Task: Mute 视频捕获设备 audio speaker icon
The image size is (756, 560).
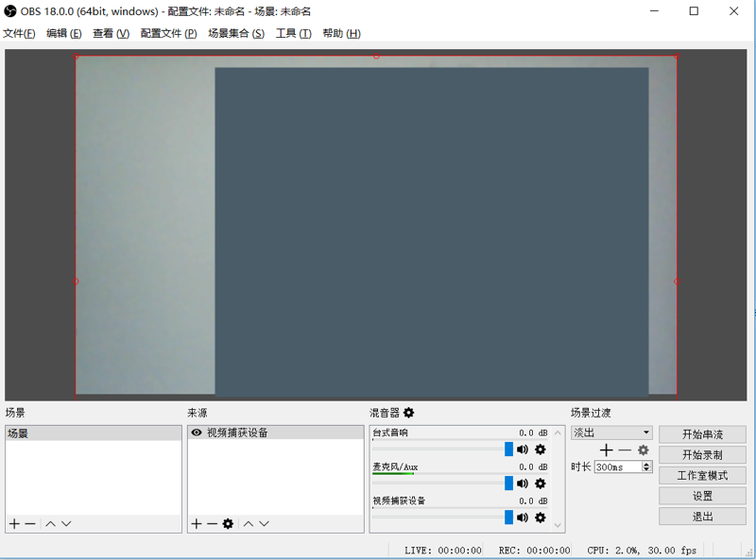Action: point(523,518)
